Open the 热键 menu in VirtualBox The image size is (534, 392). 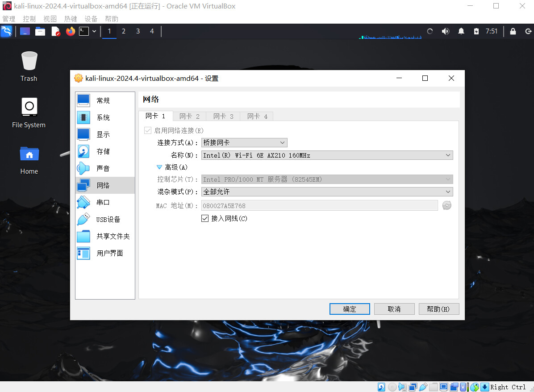coord(71,19)
